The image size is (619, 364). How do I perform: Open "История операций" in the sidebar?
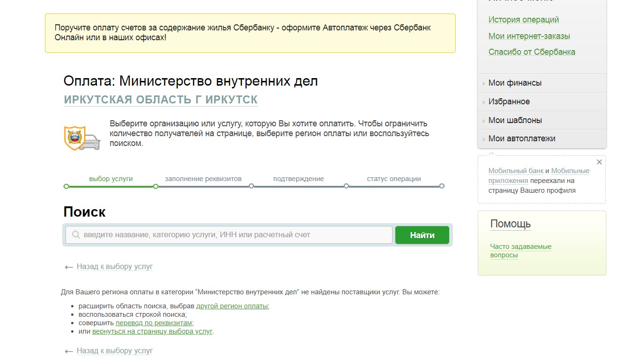pos(524,20)
